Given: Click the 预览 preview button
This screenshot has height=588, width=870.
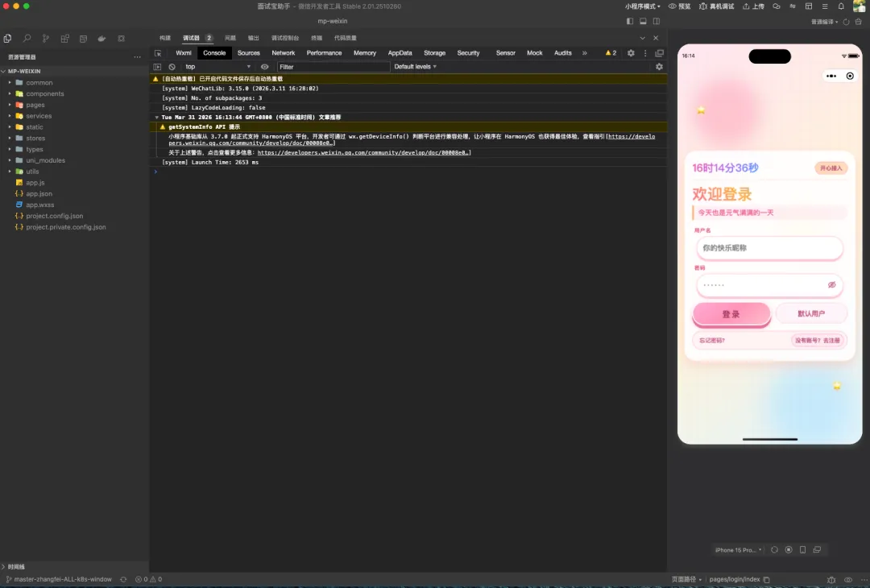Looking at the screenshot, I should click(680, 6).
